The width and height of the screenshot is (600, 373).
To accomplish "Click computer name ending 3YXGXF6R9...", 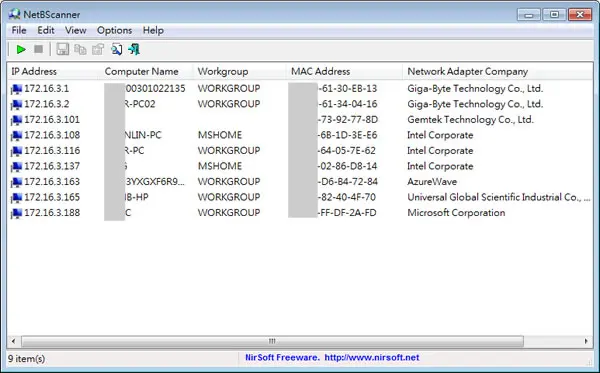I will tap(155, 181).
